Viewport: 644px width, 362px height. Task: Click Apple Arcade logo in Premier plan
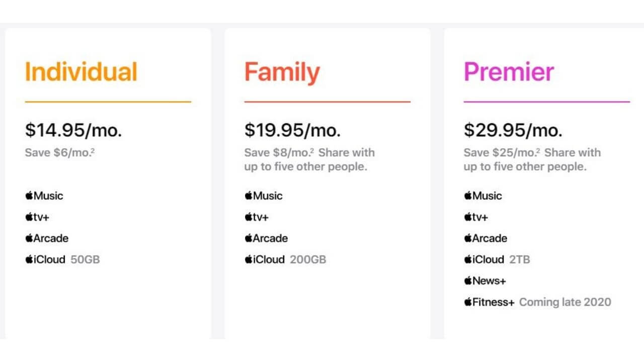pyautogui.click(x=486, y=238)
